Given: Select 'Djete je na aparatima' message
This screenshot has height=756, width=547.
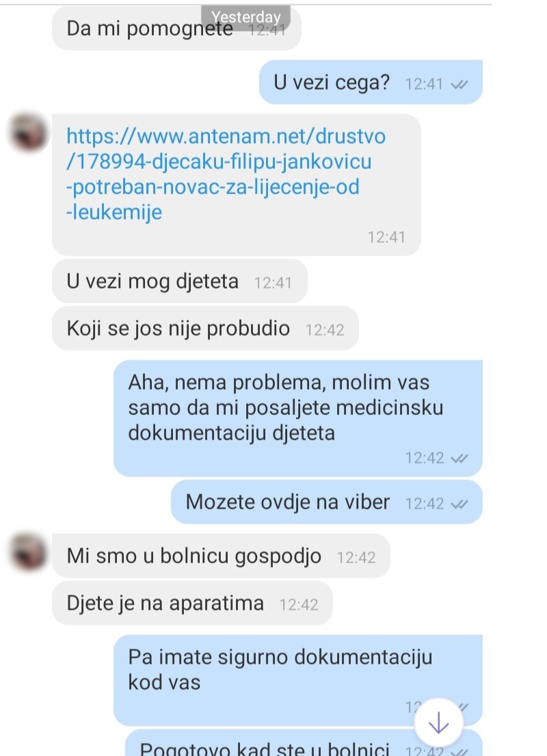Looking at the screenshot, I should point(192,603).
